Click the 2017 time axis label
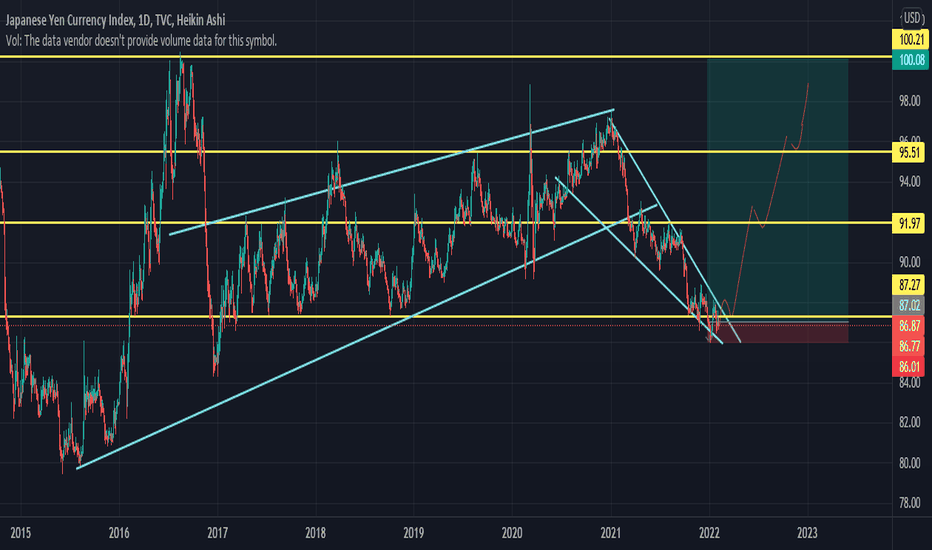Viewport: 932px width, 550px height. tap(218, 533)
